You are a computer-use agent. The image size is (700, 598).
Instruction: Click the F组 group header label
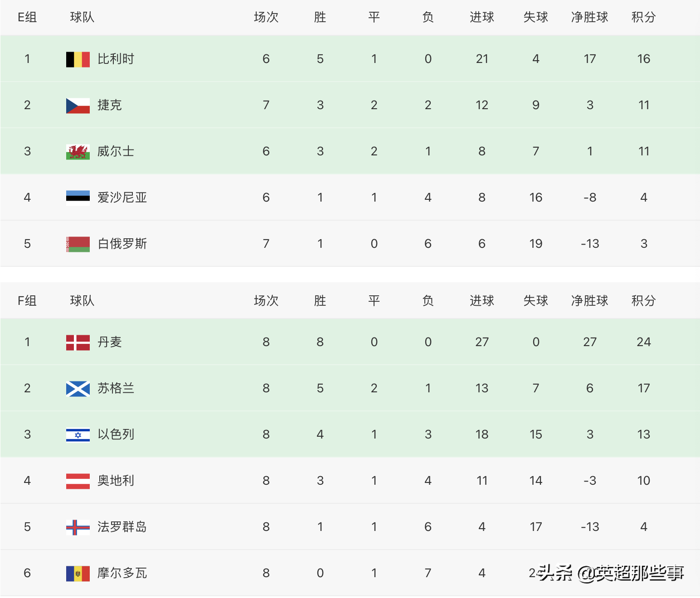tap(27, 301)
